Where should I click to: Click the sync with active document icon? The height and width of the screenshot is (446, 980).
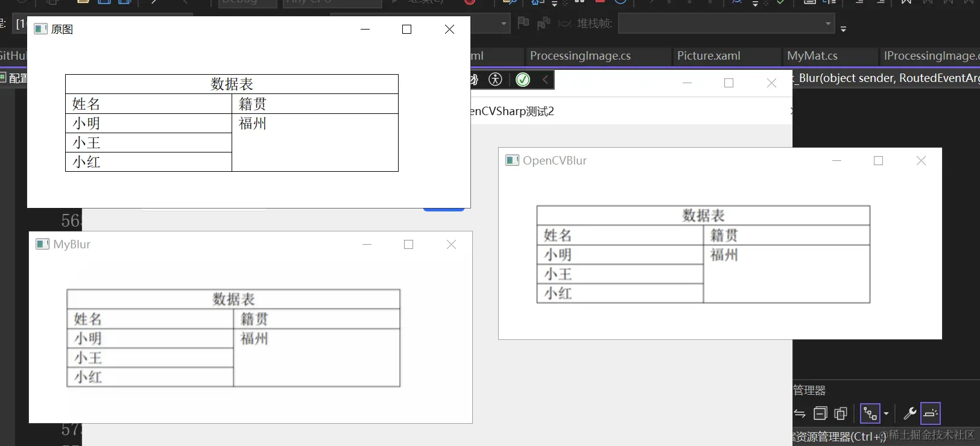tap(800, 413)
